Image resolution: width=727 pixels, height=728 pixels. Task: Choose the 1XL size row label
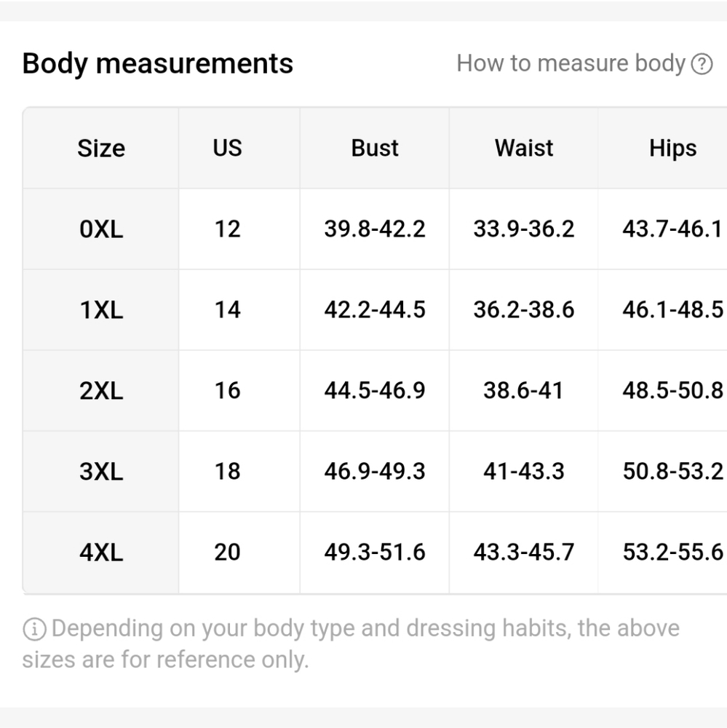click(x=101, y=309)
